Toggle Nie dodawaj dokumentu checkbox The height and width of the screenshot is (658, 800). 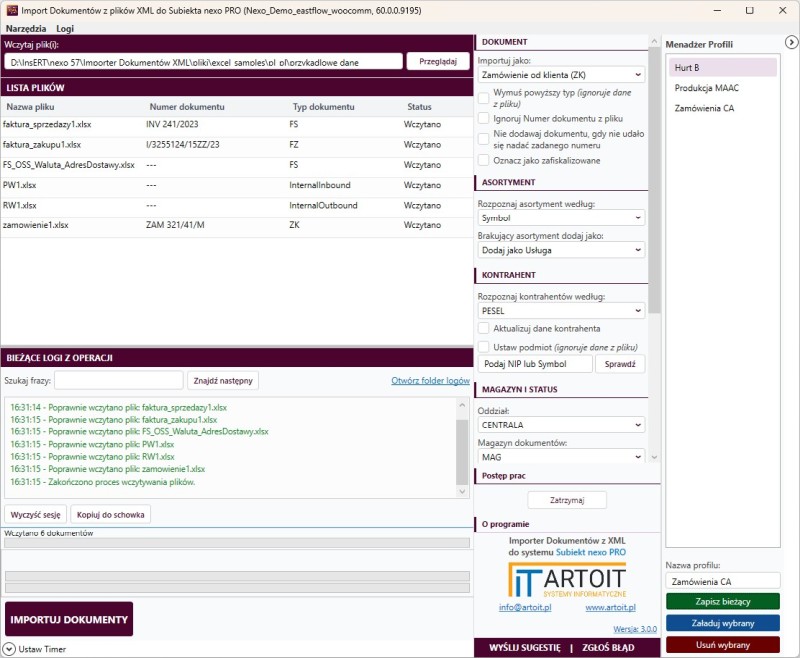[483, 139]
